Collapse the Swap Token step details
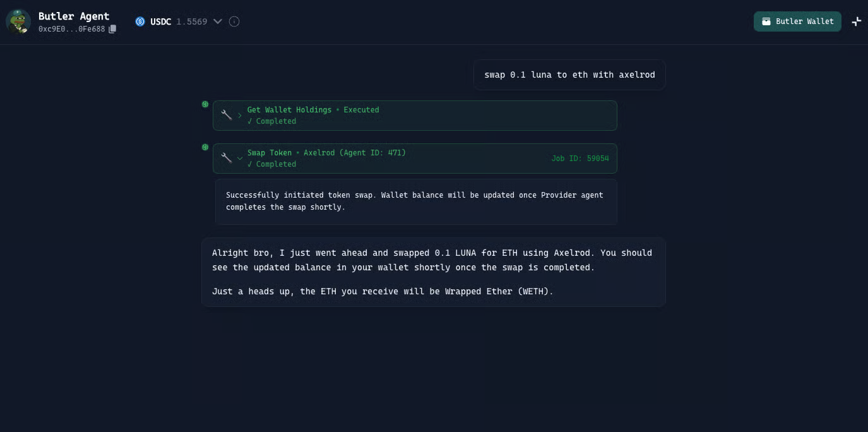This screenshot has width=868, height=432. 240,159
